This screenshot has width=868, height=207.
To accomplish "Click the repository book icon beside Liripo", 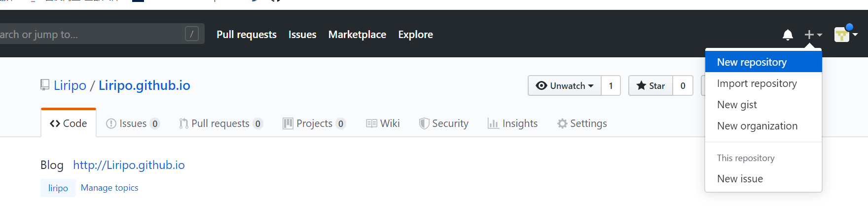I will (x=45, y=85).
